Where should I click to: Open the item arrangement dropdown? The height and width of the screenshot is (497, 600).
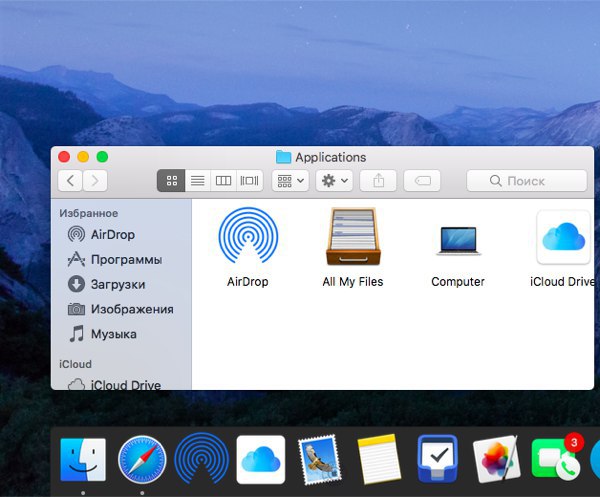tap(290, 181)
